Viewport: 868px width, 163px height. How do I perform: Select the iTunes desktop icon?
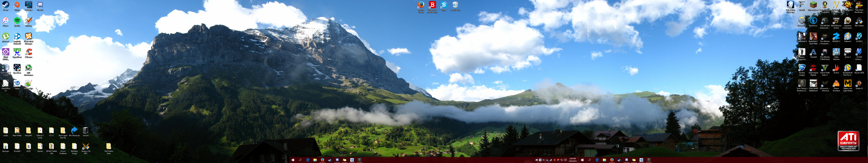click(6, 21)
